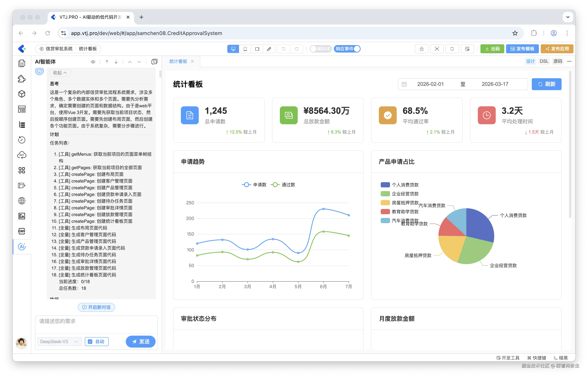
Task: Uncheck the 自动 checkbox
Action: pos(90,341)
